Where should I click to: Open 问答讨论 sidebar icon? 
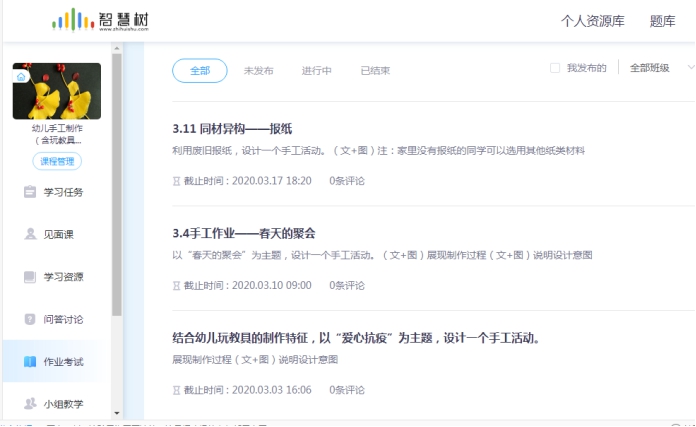coord(30,319)
